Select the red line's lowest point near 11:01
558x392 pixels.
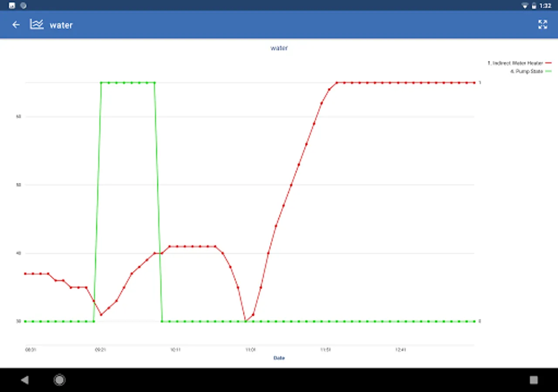(245, 321)
